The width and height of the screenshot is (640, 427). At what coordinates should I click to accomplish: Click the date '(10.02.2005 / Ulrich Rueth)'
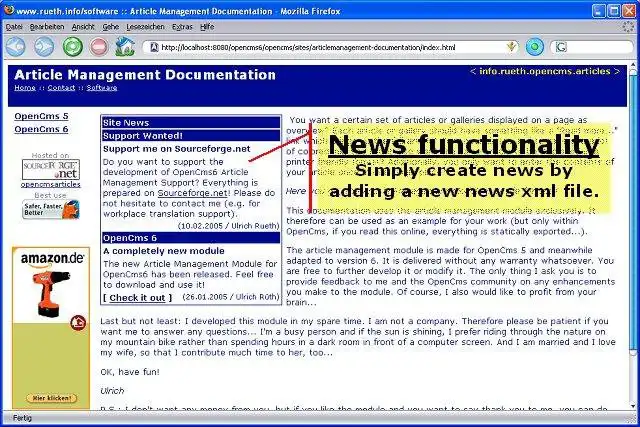[x=229, y=226]
